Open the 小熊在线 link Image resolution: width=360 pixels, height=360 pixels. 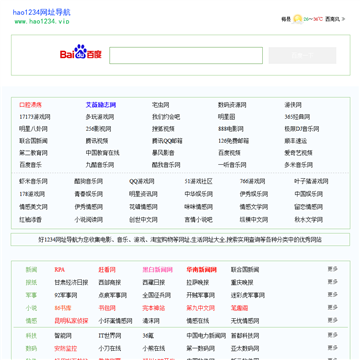[x=154, y=349]
